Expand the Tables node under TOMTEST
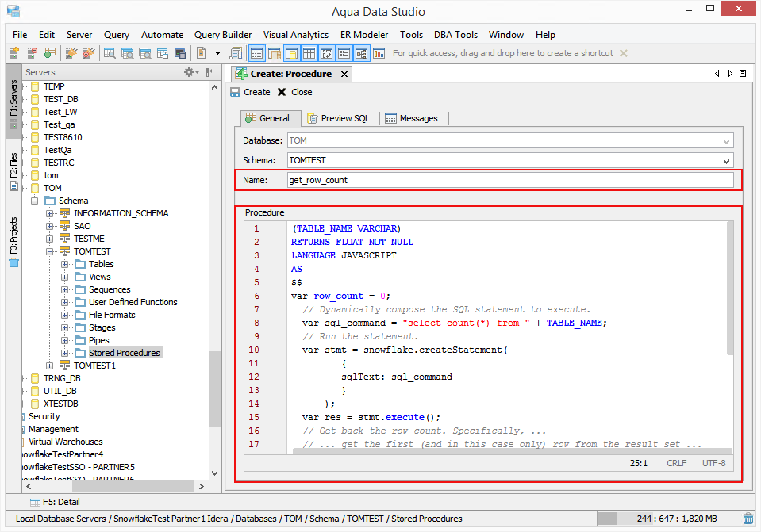The height and width of the screenshot is (532, 761). 65,264
